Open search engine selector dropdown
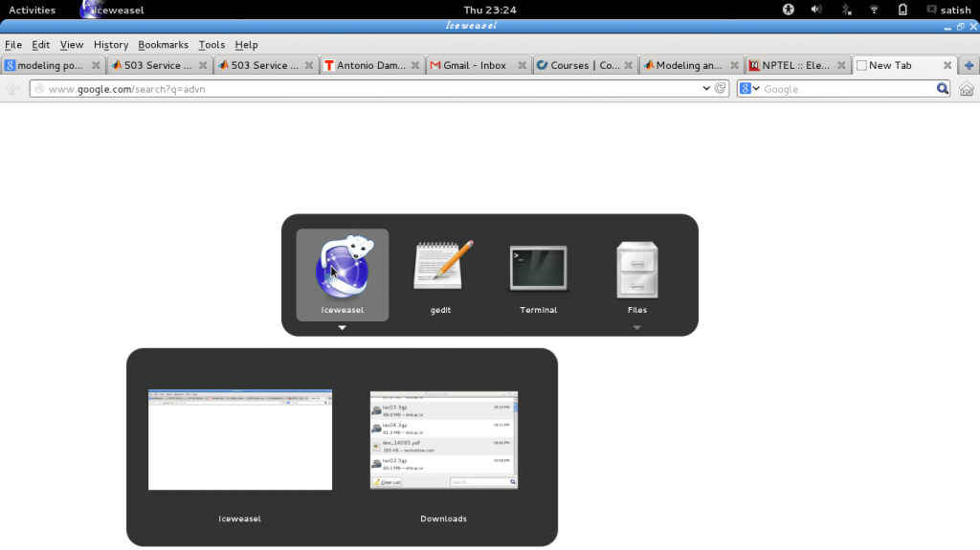Screen dimensions: 980x550 pyautogui.click(x=749, y=89)
